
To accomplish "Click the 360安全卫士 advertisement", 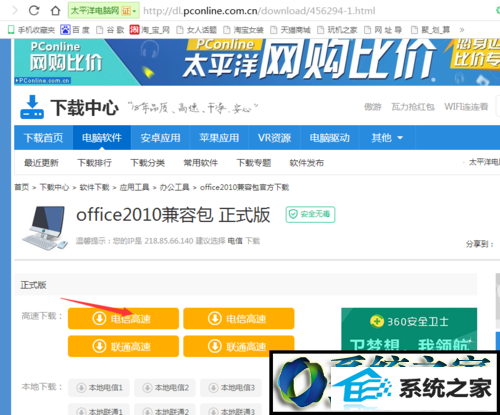I will coord(409,329).
